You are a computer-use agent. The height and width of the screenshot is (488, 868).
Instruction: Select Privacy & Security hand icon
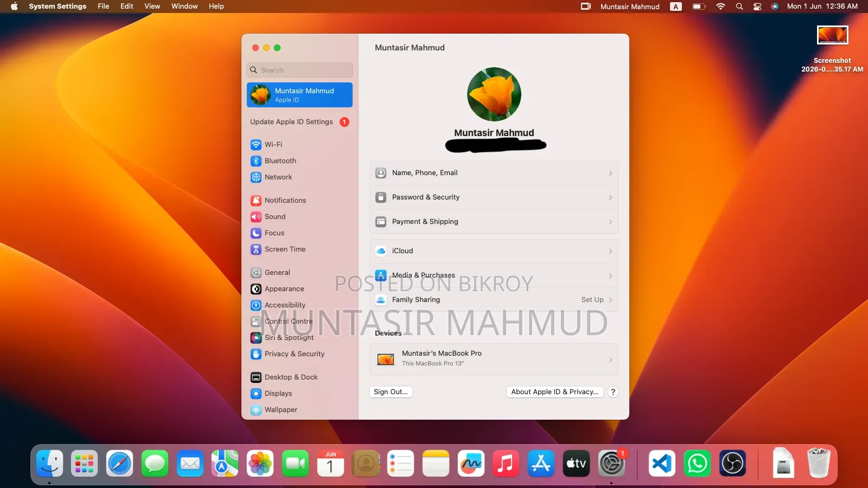click(256, 354)
